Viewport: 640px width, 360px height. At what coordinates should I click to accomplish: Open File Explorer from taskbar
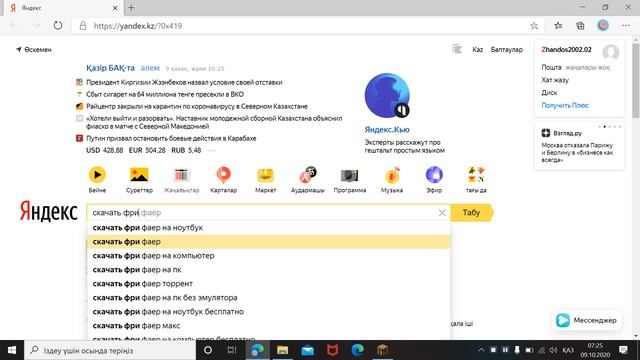point(282,350)
